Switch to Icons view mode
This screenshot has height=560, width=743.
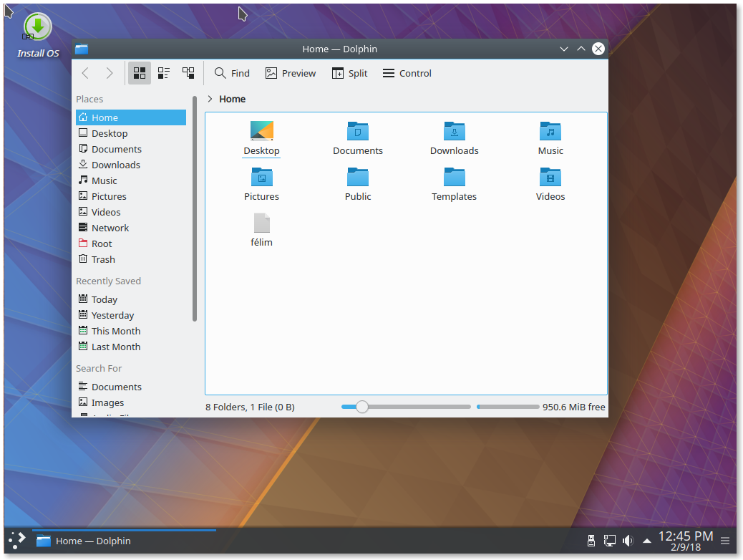click(140, 73)
